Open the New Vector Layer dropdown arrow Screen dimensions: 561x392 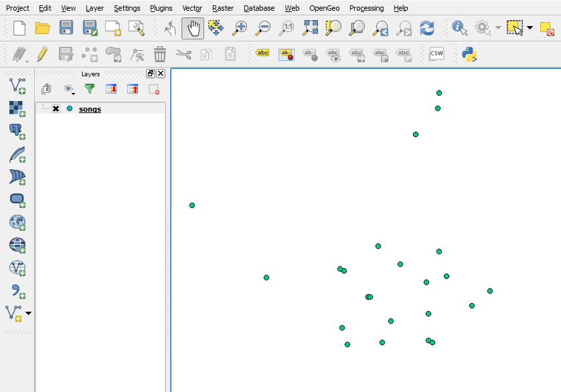[x=28, y=313]
